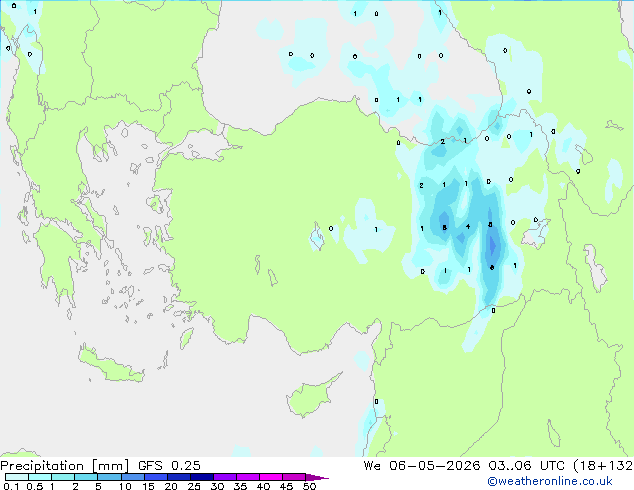This screenshot has height=490, width=634.
Task: Pick the 5–10 mm legend swatch
Action: [109, 477]
